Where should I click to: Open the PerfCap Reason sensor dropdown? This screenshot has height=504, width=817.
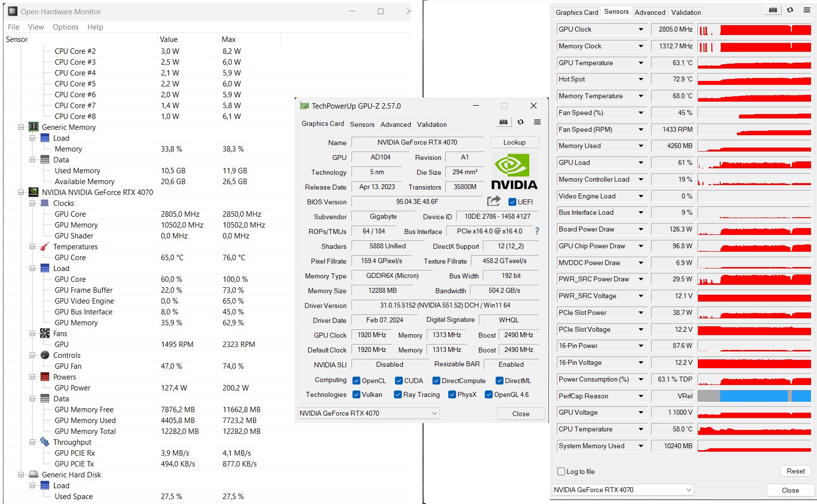tap(641, 396)
